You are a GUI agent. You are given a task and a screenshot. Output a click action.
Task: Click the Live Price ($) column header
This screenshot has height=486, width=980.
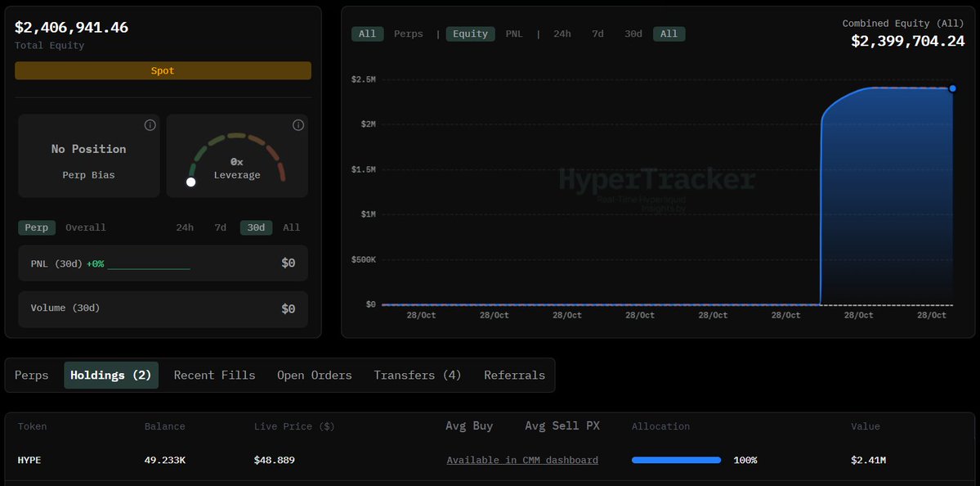click(294, 426)
